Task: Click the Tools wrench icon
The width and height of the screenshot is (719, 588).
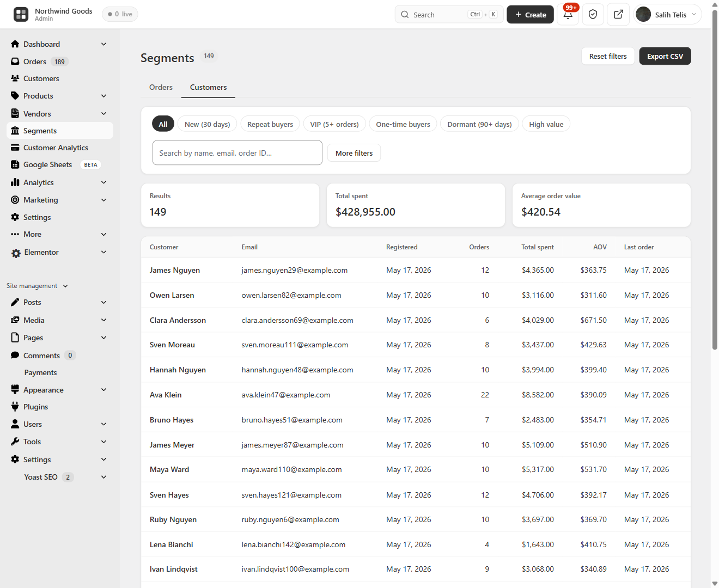Action: pos(15,442)
